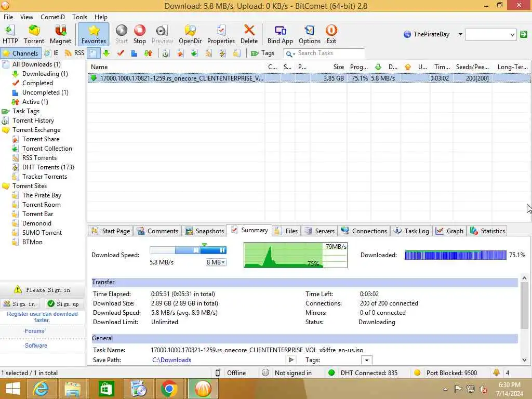Select DHT Torrents (173) in sidebar

coord(48,167)
